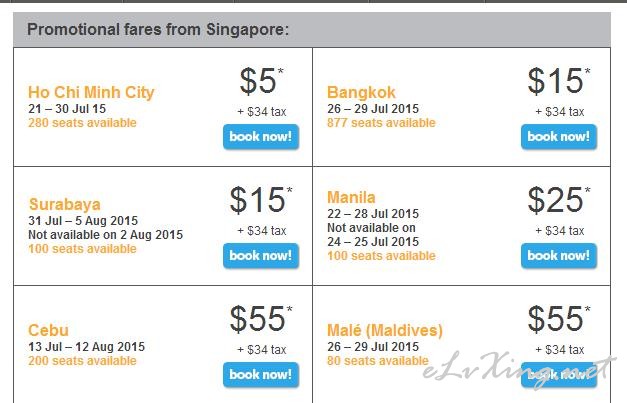
Task: Open the Ho Chi Minh City destination link
Action: pyautogui.click(x=91, y=92)
